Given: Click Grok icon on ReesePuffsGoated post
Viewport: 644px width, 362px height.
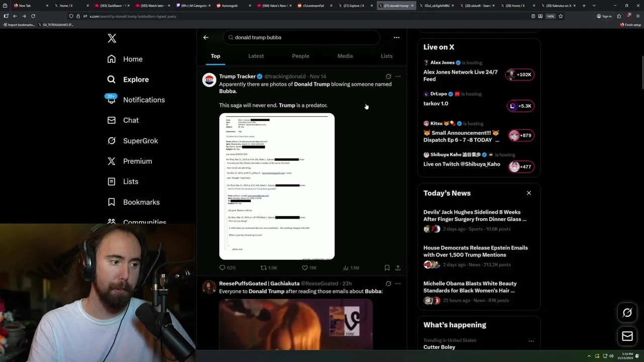Looking at the screenshot, I should 388,284.
